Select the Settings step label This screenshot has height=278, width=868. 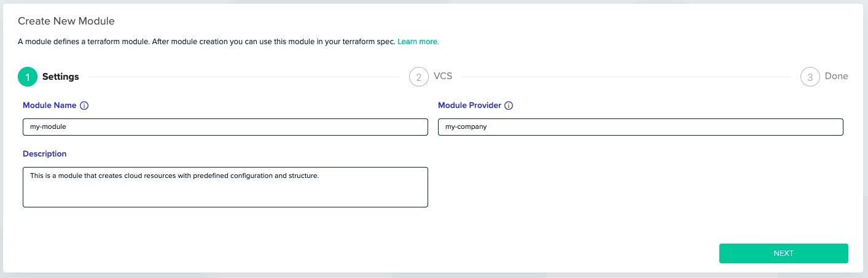point(60,77)
